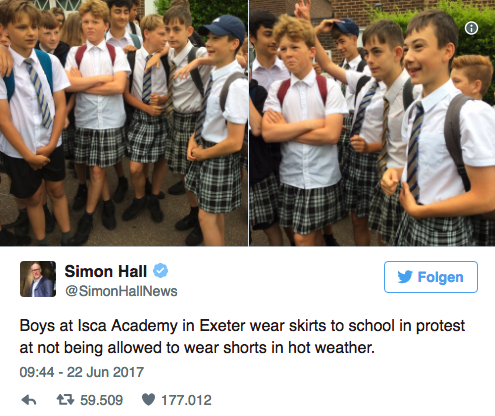
Task: Click the info icon on the photo
Action: [471, 29]
